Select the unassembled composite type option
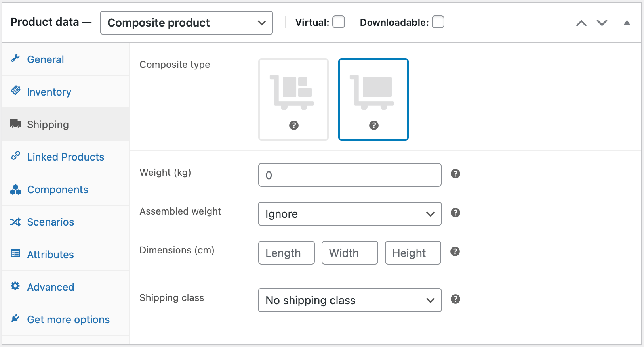This screenshot has width=644, height=347. pyautogui.click(x=293, y=93)
